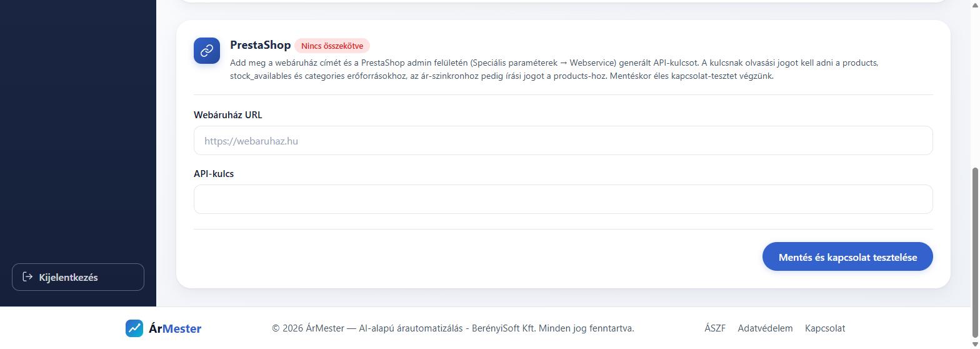
Task: Click Mentés és kapcsolat tesztelése button
Action: (x=847, y=257)
